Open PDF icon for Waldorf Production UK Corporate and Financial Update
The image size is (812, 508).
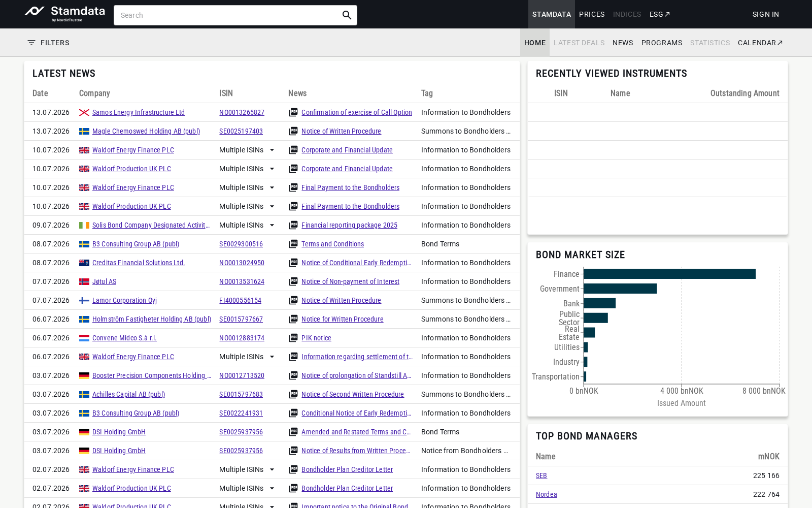pos(293,169)
